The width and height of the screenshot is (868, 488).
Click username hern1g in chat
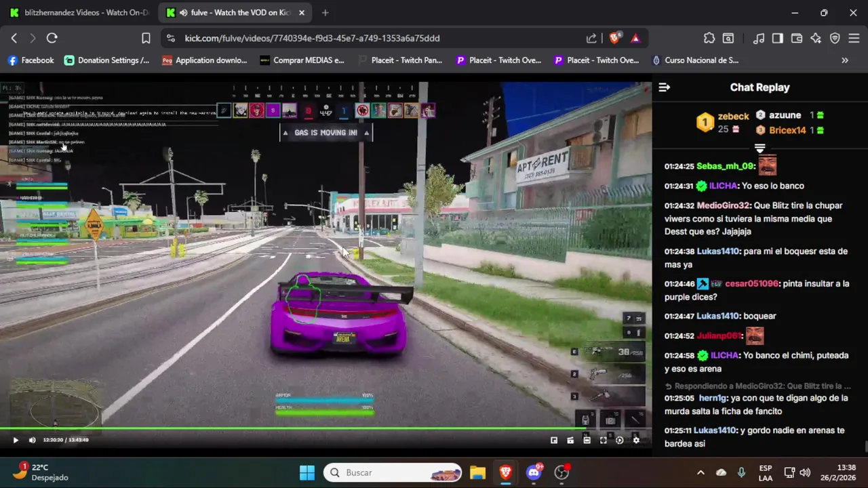[711, 398]
